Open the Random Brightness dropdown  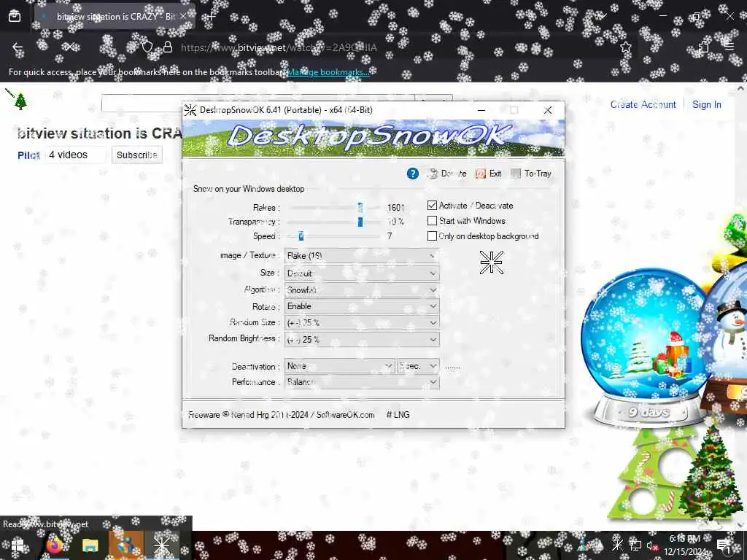point(362,340)
